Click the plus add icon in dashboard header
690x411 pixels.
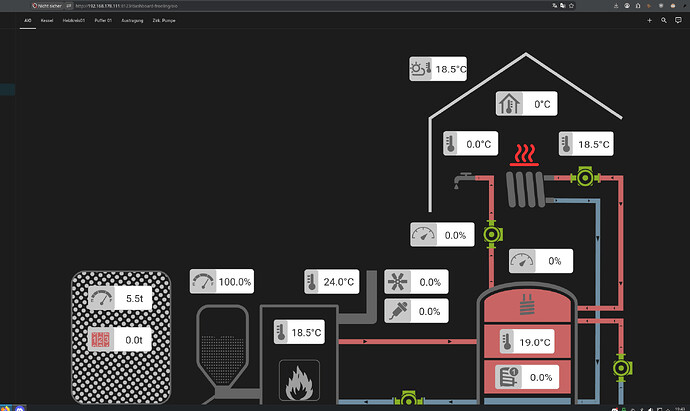click(x=649, y=20)
